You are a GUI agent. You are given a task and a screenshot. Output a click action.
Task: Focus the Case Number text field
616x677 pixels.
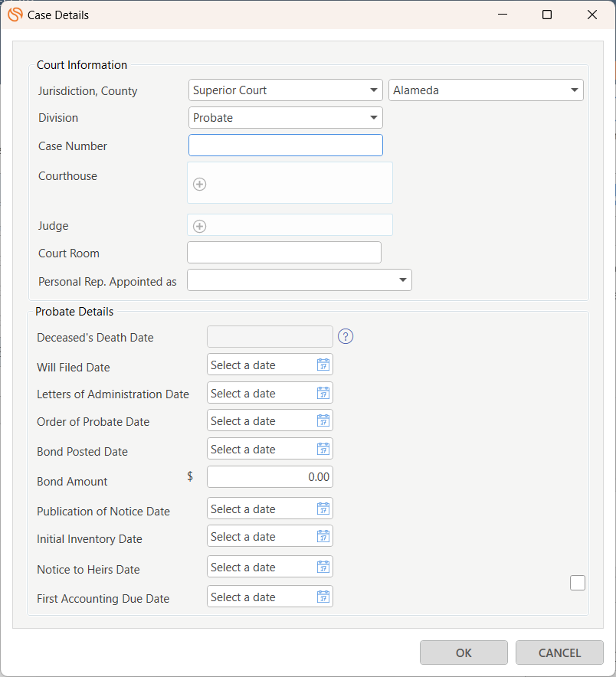pyautogui.click(x=286, y=146)
